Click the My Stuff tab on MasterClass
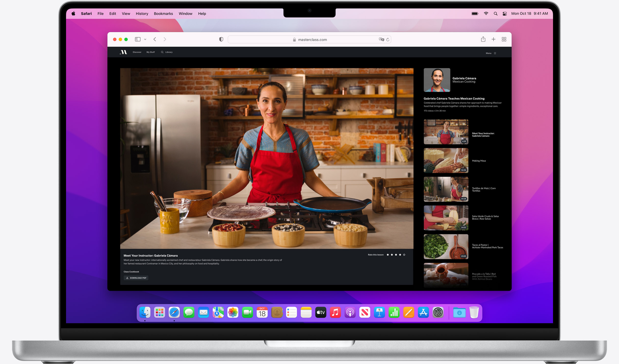 (x=150, y=52)
